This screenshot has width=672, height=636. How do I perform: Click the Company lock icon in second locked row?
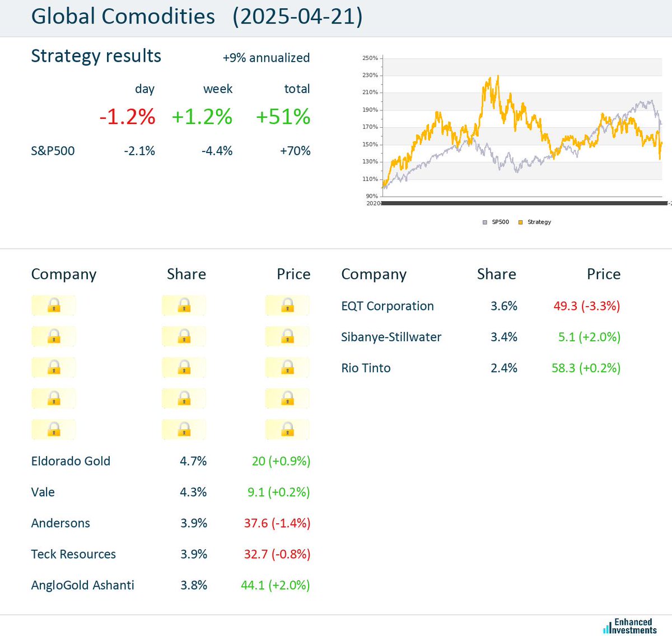click(x=54, y=336)
